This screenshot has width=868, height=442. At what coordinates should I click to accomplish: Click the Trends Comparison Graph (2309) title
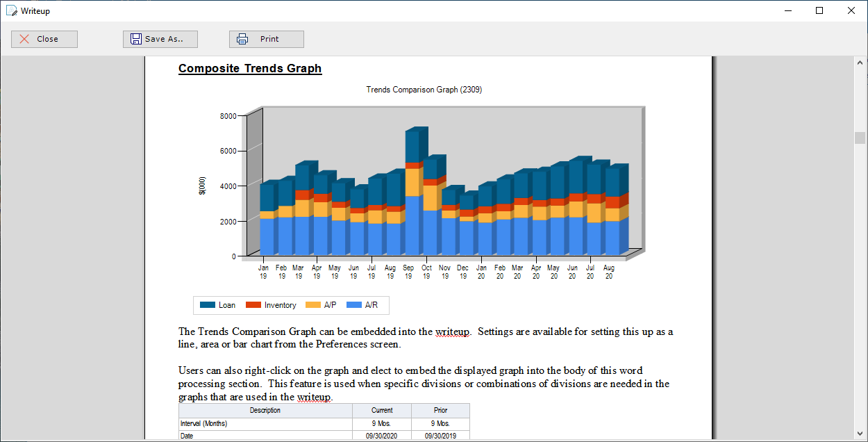click(x=424, y=90)
